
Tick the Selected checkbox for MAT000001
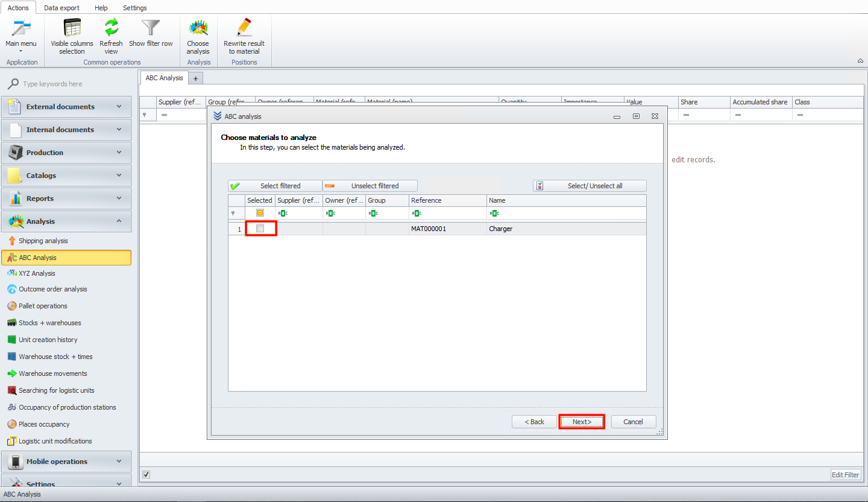260,229
